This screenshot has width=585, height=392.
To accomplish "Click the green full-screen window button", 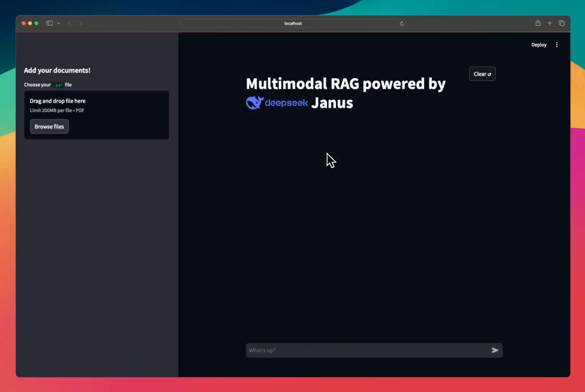I will click(36, 23).
